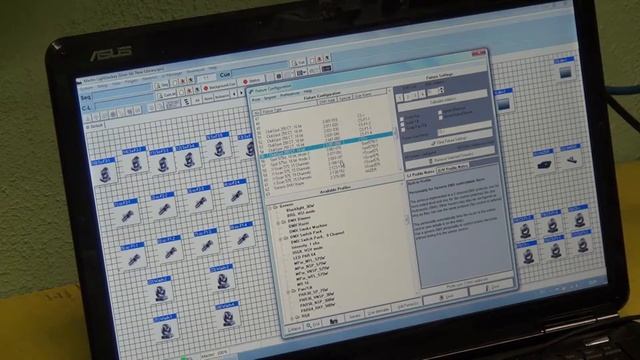640x360 pixels.
Task: Switch to the LJ Profile Notes tab
Action: tap(420, 172)
